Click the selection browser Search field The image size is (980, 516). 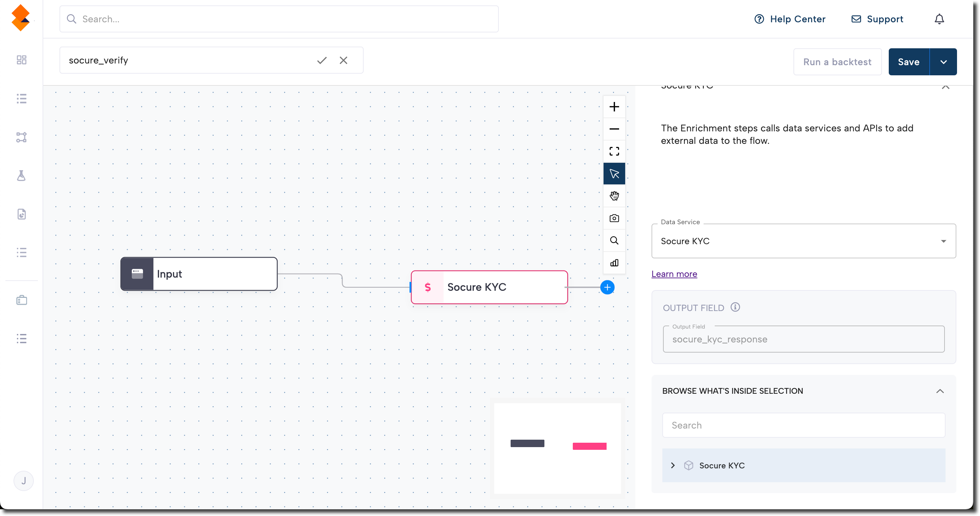coord(803,425)
